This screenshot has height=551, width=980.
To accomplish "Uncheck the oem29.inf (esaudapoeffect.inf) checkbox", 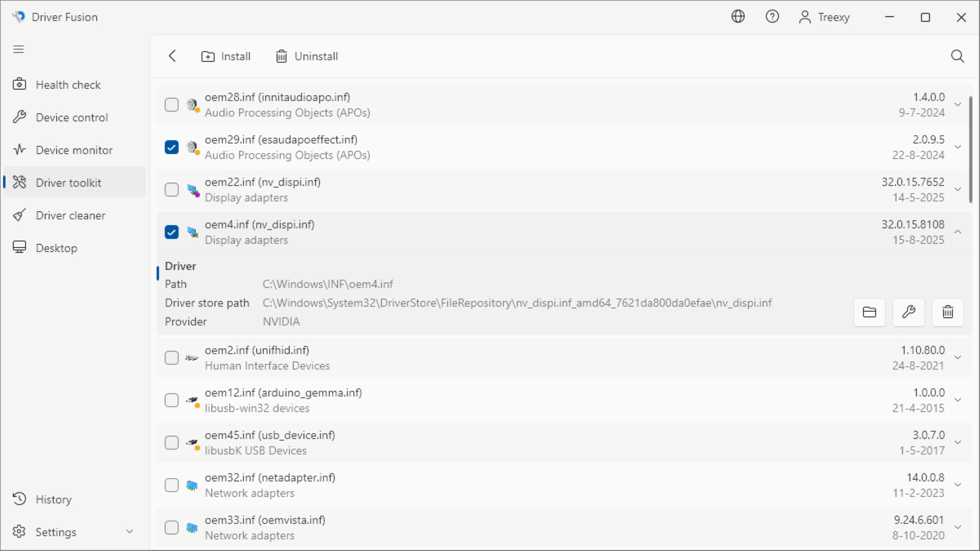I will point(171,147).
